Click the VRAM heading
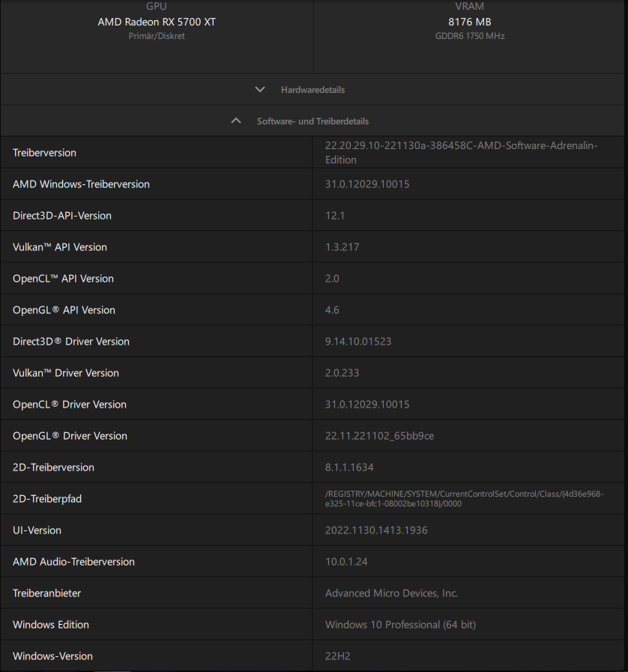The width and height of the screenshot is (628, 672). [x=470, y=7]
